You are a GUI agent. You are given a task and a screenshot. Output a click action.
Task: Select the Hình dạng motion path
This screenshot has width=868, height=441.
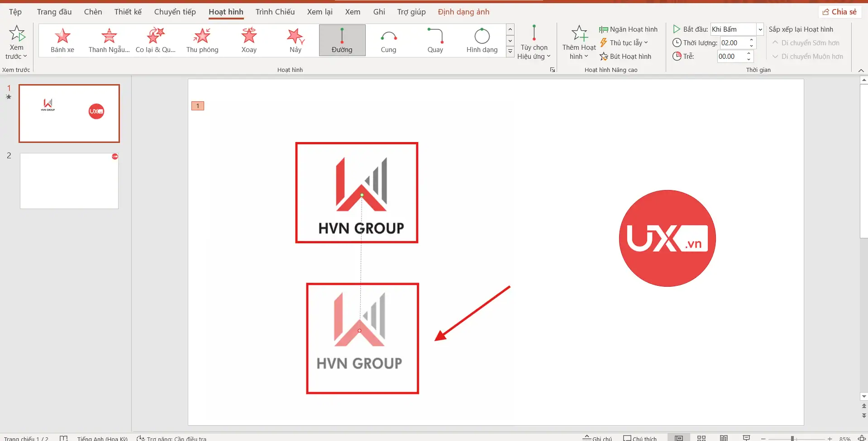click(482, 40)
